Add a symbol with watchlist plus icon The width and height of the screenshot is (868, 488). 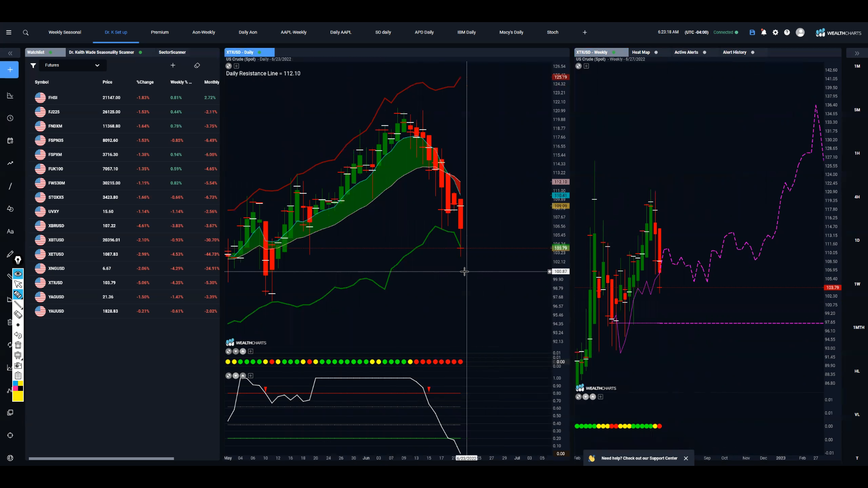173,66
